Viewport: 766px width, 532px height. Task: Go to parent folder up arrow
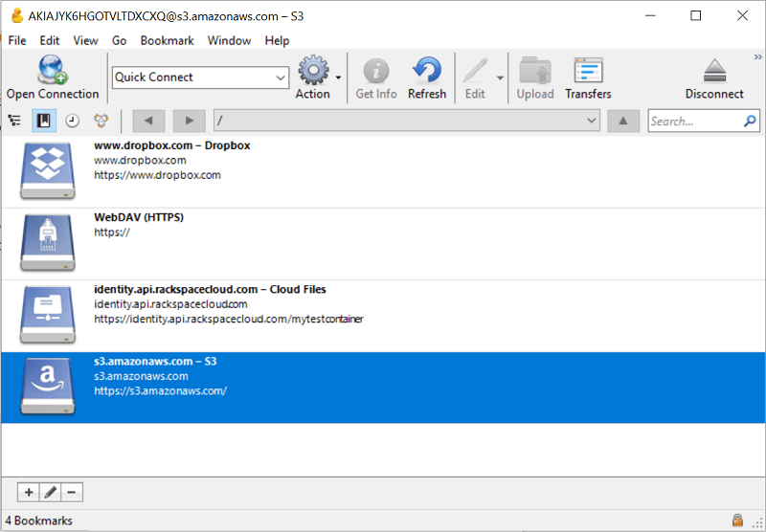point(623,121)
